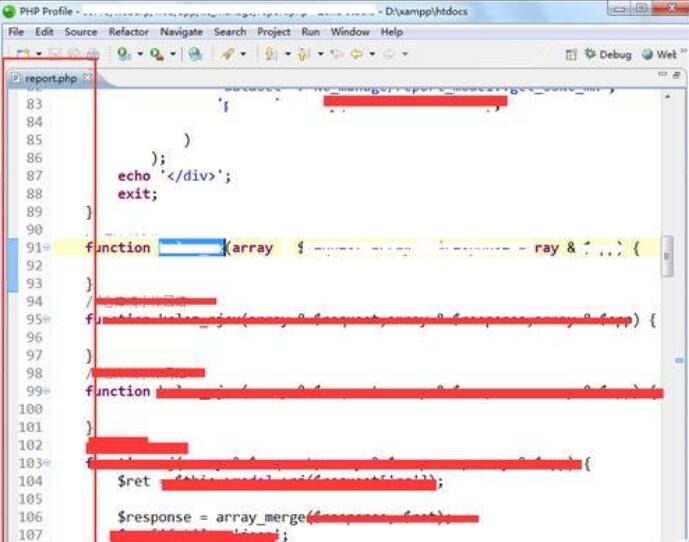The height and width of the screenshot is (542, 689).
Task: Close the report.php editor tab
Action: 87,78
